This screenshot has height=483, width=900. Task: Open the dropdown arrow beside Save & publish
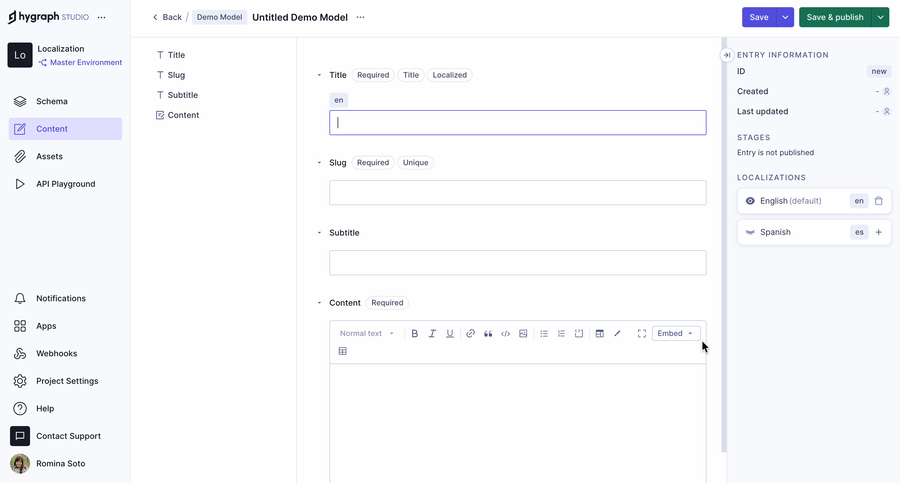(x=880, y=17)
